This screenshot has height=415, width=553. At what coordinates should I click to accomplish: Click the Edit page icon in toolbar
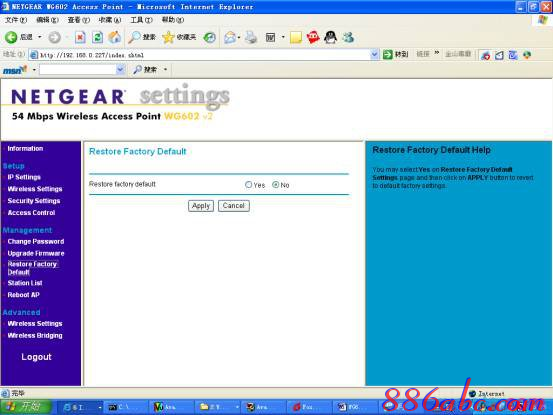pos(270,37)
